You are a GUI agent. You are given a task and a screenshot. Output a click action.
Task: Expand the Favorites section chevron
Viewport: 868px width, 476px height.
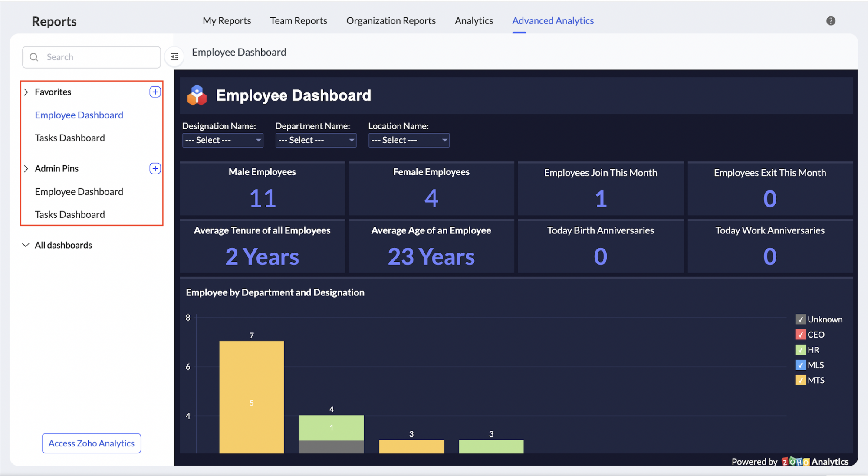tap(26, 92)
